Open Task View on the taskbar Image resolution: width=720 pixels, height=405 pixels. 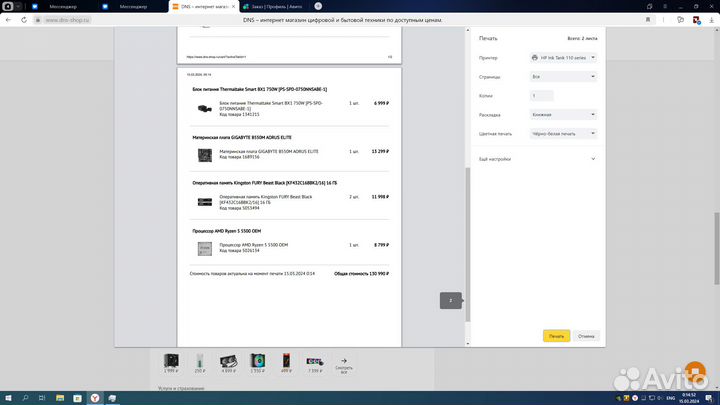click(42, 398)
